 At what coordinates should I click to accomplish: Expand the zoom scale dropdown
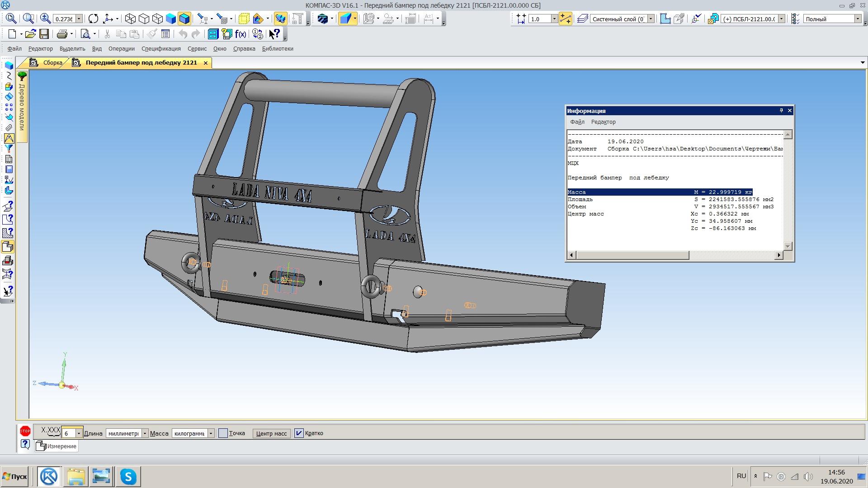79,19
